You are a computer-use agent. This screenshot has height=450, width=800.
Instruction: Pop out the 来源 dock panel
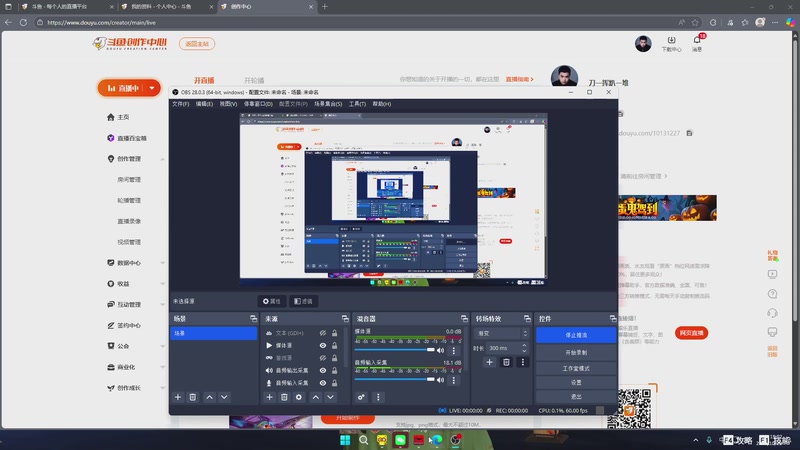coord(345,318)
